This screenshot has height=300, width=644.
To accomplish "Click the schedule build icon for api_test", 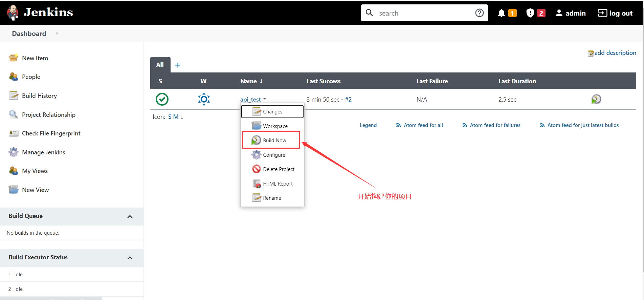I will coord(596,99).
